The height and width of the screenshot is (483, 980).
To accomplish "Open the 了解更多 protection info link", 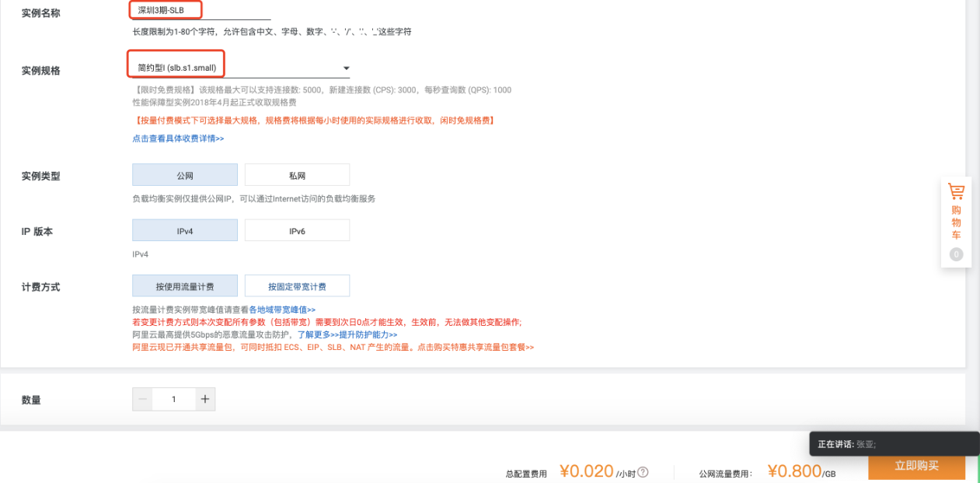I will coord(312,334).
